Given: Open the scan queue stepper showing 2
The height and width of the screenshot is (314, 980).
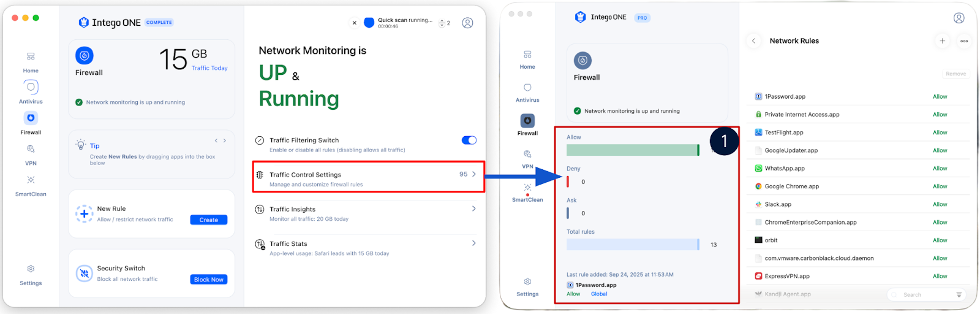Looking at the screenshot, I should (445, 23).
